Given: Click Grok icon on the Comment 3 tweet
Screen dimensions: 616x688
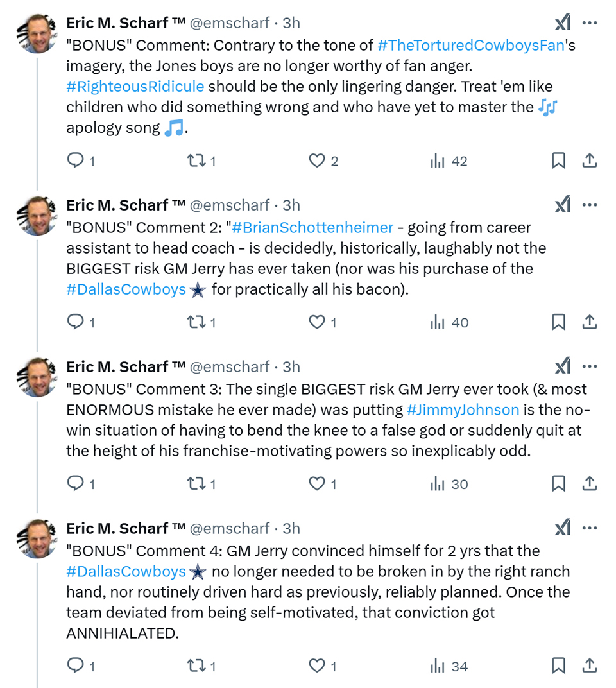Looking at the screenshot, I should 563,366.
